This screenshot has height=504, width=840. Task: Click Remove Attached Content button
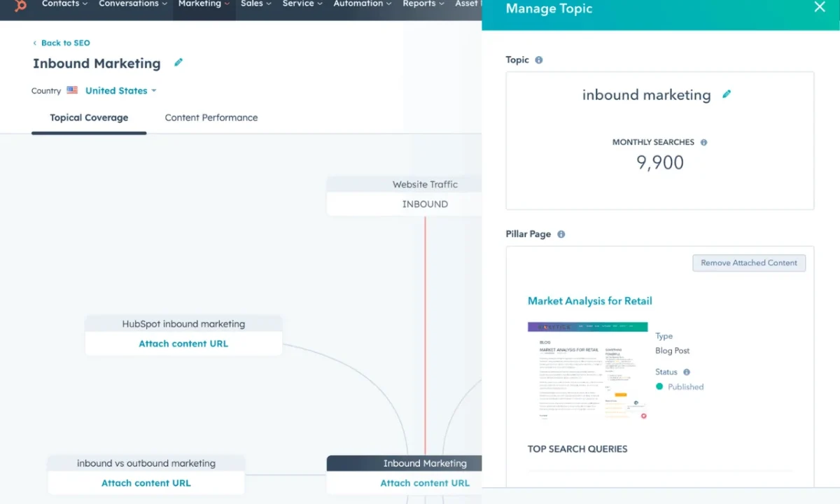pos(749,263)
